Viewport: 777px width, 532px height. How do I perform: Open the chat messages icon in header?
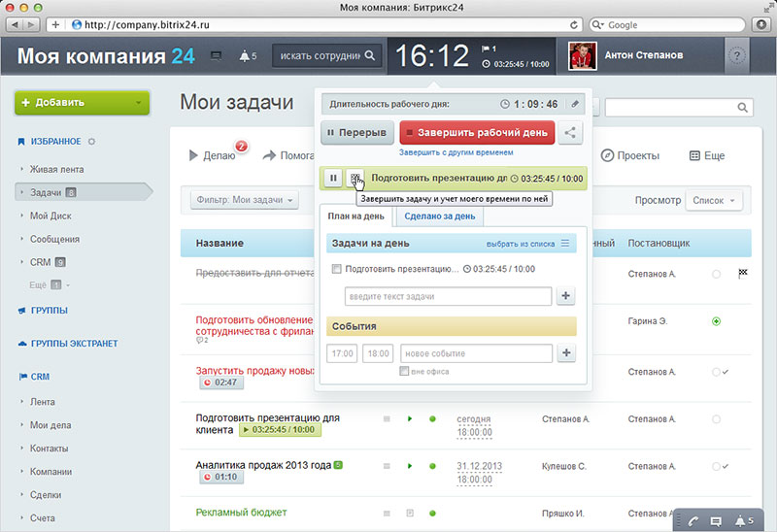click(216, 56)
